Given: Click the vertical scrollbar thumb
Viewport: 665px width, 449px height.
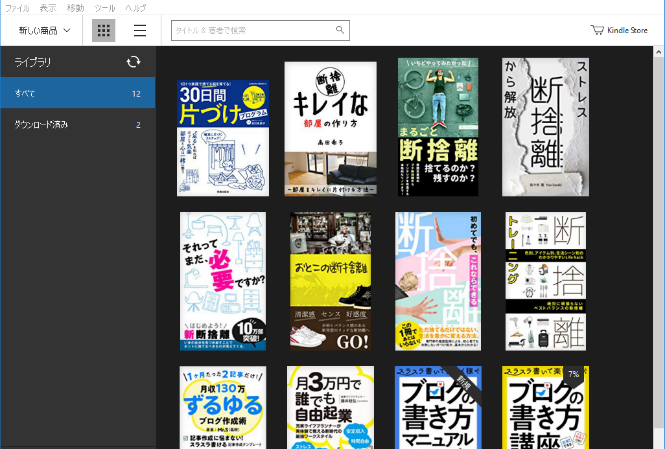Looking at the screenshot, I should click(659, 242).
